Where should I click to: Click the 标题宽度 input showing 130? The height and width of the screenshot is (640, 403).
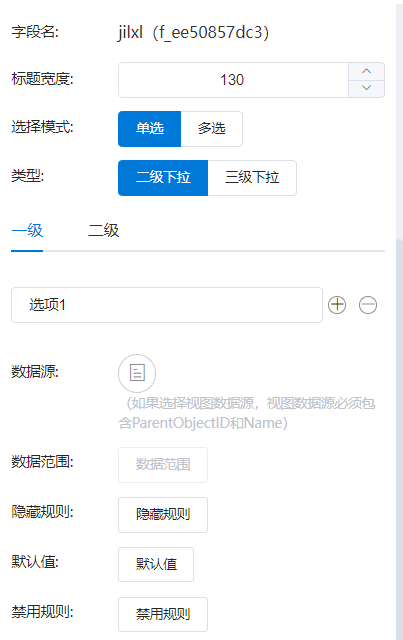pyautogui.click(x=233, y=80)
